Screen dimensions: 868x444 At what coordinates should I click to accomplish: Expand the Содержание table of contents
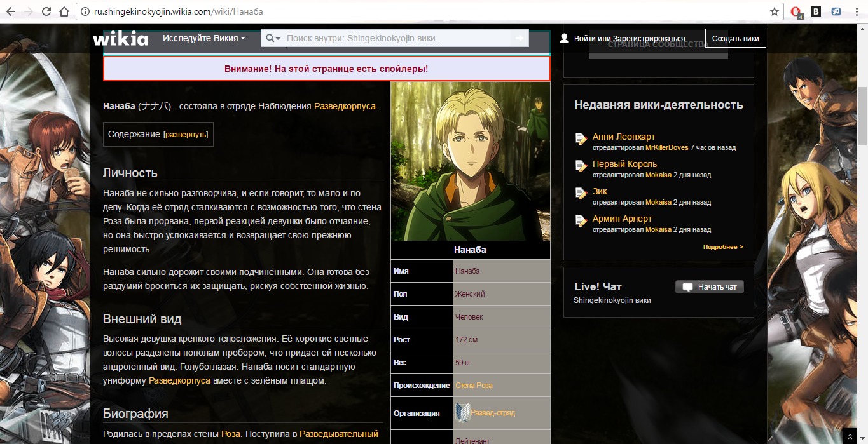186,135
